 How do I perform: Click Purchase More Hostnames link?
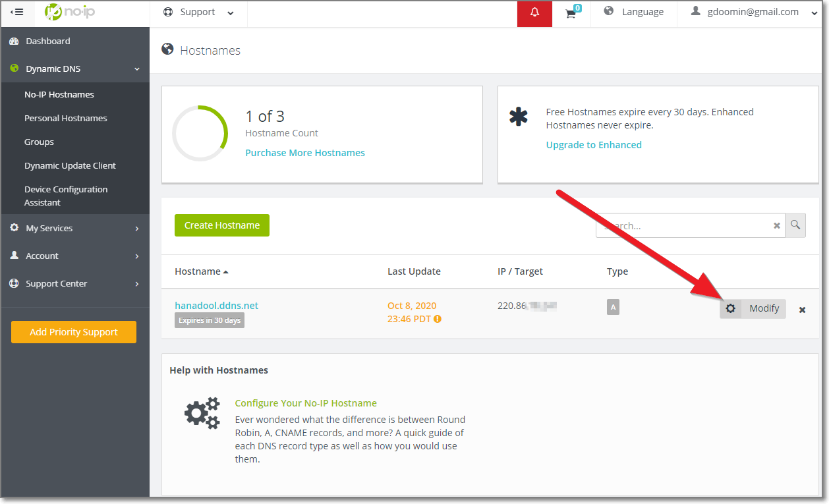305,153
